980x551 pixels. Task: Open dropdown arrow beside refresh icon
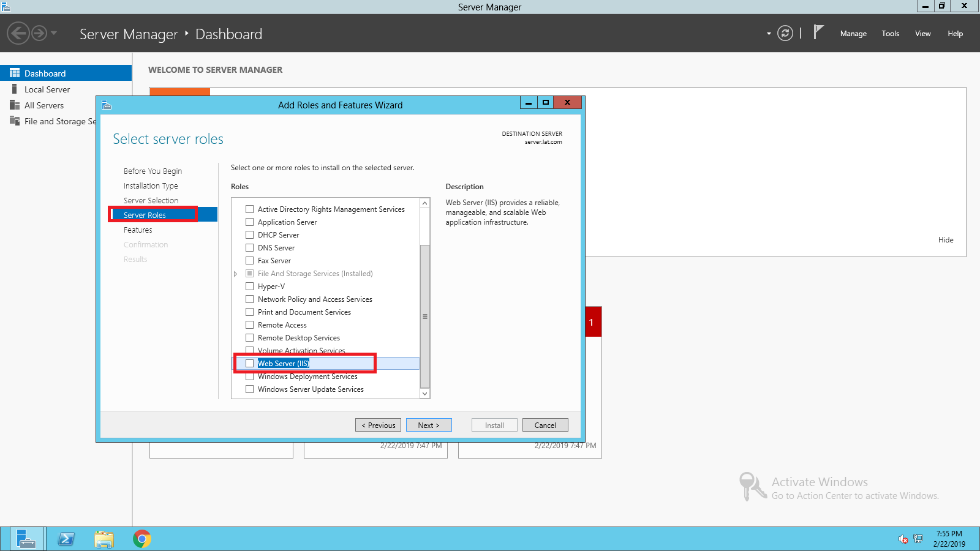coord(769,34)
